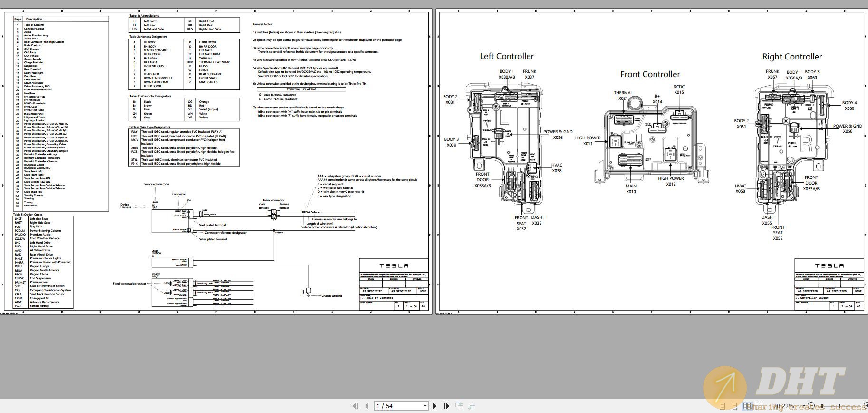This screenshot has width=868, height=413.
Task: Click the "Table 1: Abbreviations" heading
Action: (x=144, y=15)
